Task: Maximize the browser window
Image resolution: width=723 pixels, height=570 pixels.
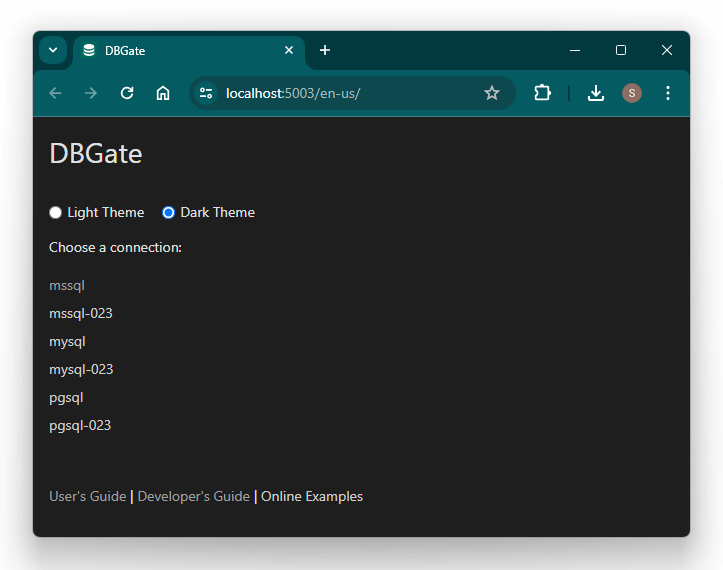Action: 621,50
